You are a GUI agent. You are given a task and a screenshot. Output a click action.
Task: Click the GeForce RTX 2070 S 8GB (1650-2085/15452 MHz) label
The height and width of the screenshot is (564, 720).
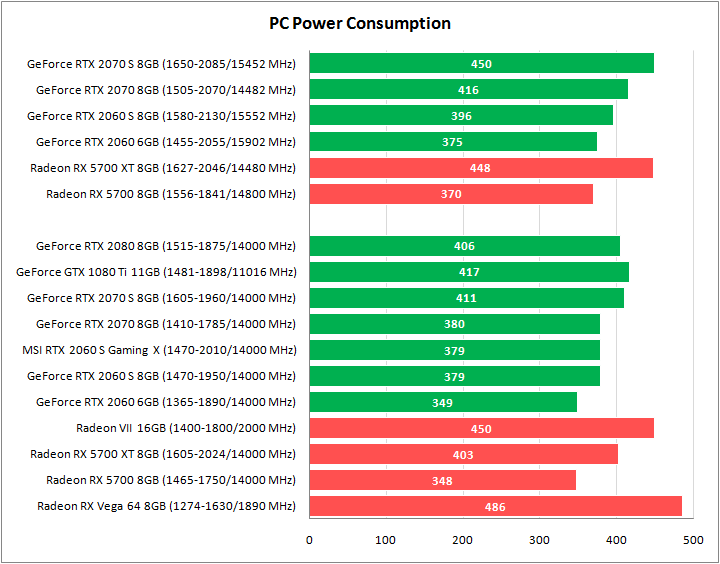162,64
